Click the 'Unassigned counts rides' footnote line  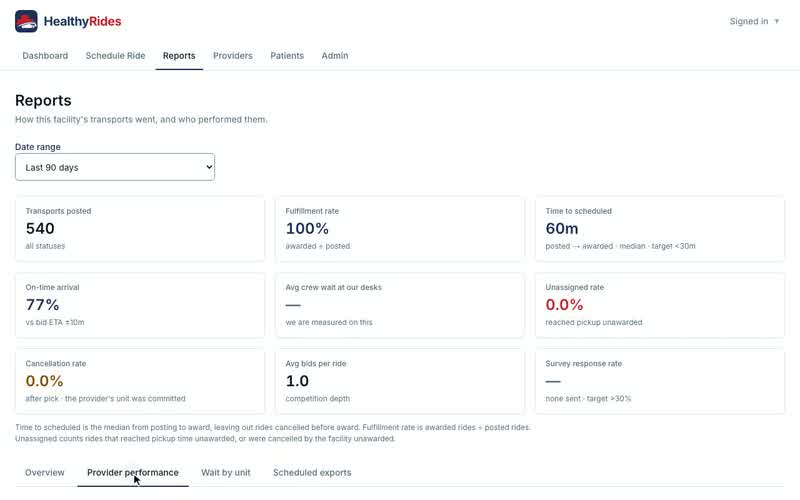coord(205,439)
